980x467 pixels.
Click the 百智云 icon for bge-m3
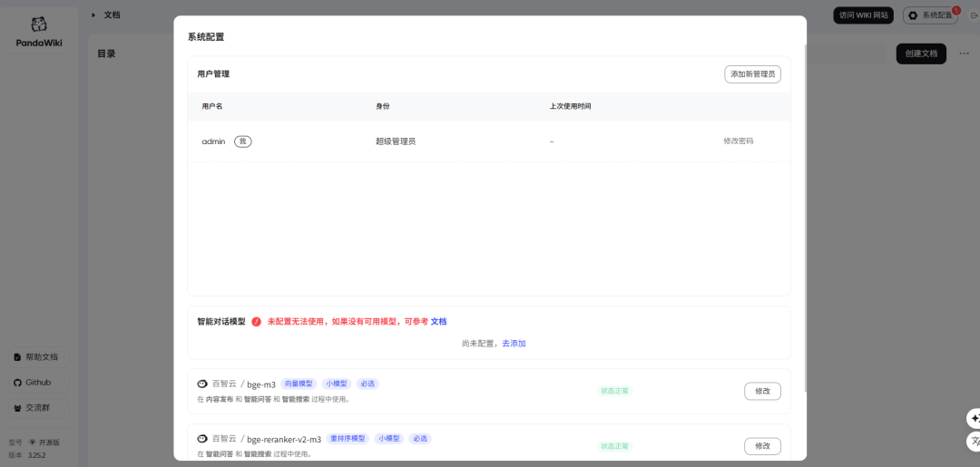201,384
